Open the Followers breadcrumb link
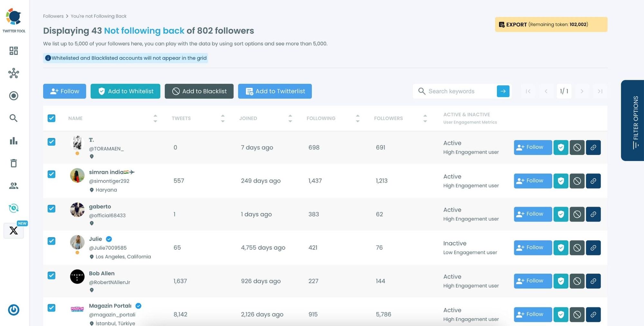The image size is (644, 326). 53,16
